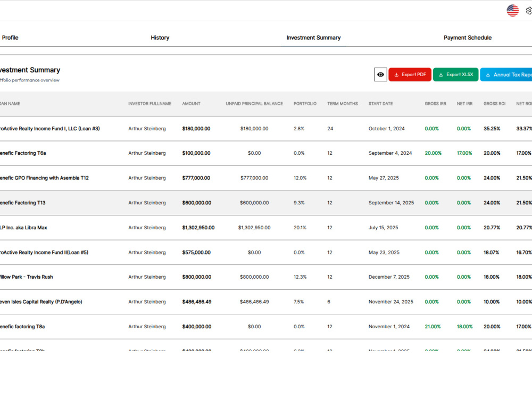This screenshot has height=399, width=532.
Task: Click the $575,000.00 amount value
Action: coord(196,252)
